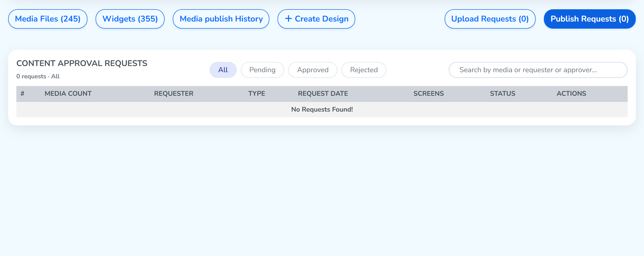Click the MEDIA COUNT column header
Image resolution: width=644 pixels, height=256 pixels.
pos(68,94)
